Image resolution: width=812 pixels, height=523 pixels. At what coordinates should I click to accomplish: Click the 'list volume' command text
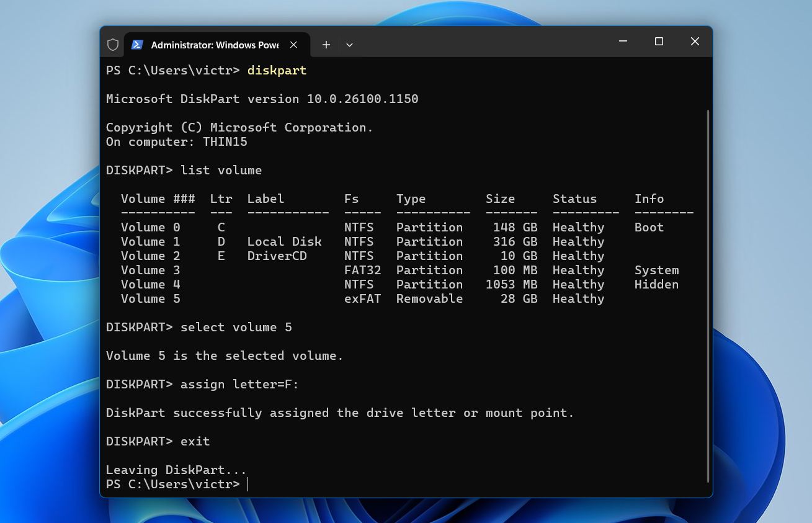click(221, 170)
